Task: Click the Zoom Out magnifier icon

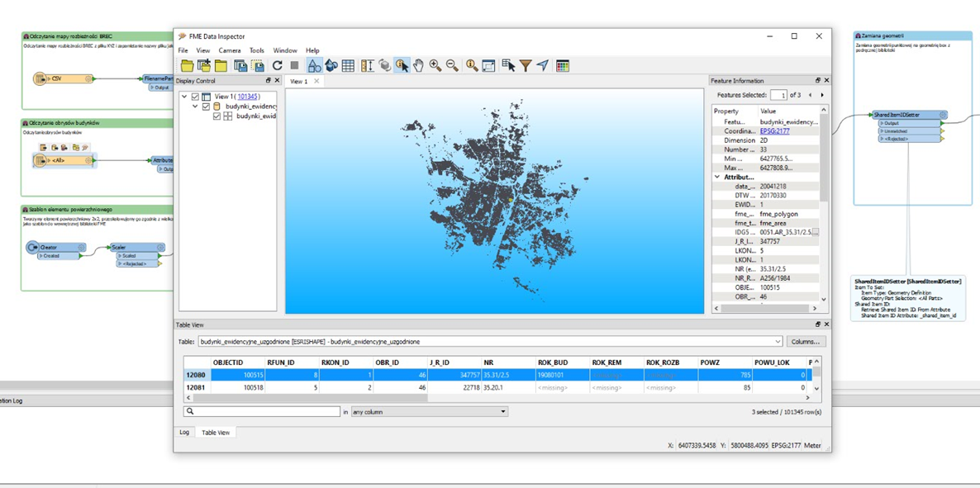Action: click(x=452, y=66)
